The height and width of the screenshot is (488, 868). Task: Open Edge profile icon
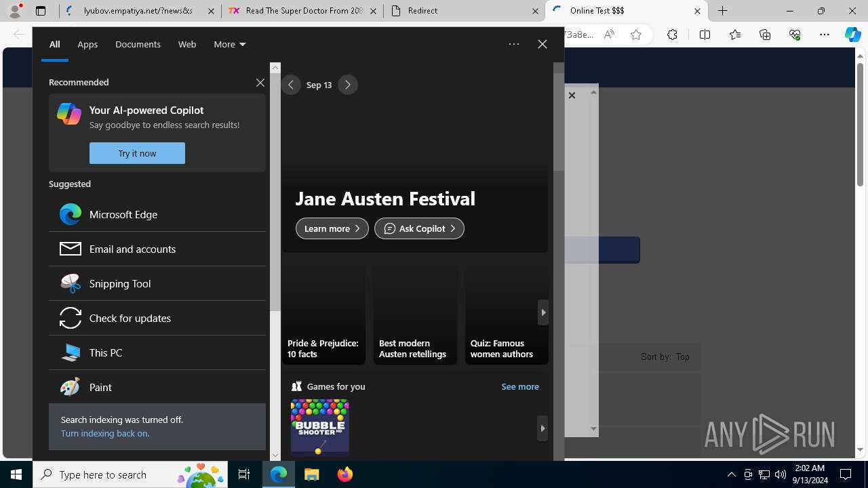point(15,11)
